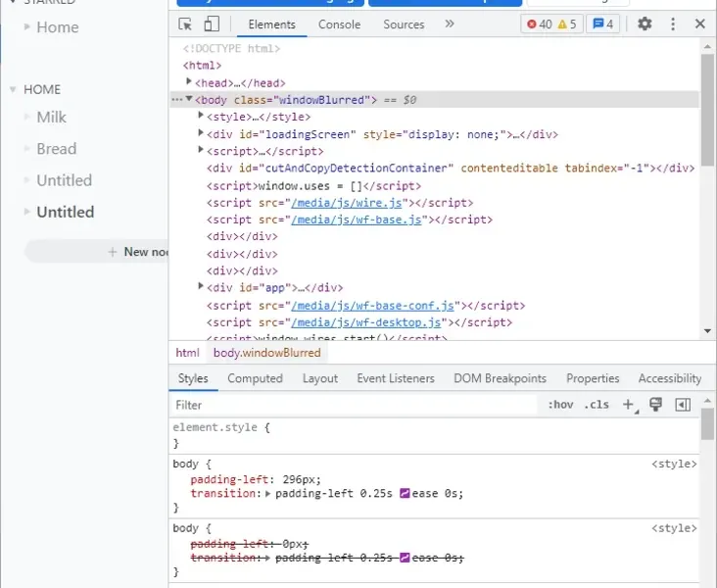Click the 40 errors counter
717x588 pixels.
pos(540,24)
